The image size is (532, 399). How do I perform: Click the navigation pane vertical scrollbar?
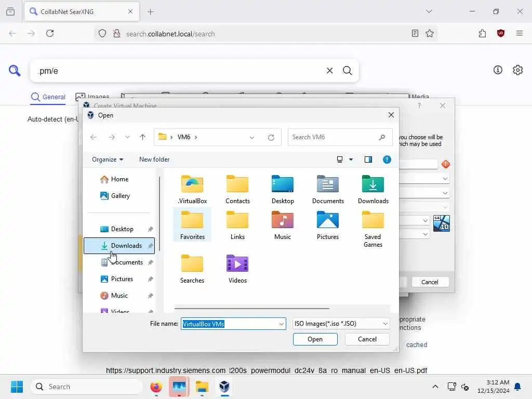159,214
